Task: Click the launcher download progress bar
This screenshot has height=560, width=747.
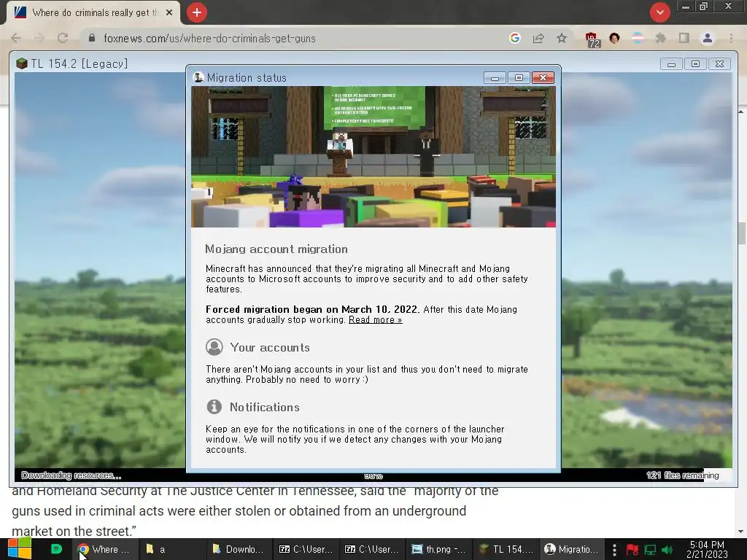Action: [373, 475]
